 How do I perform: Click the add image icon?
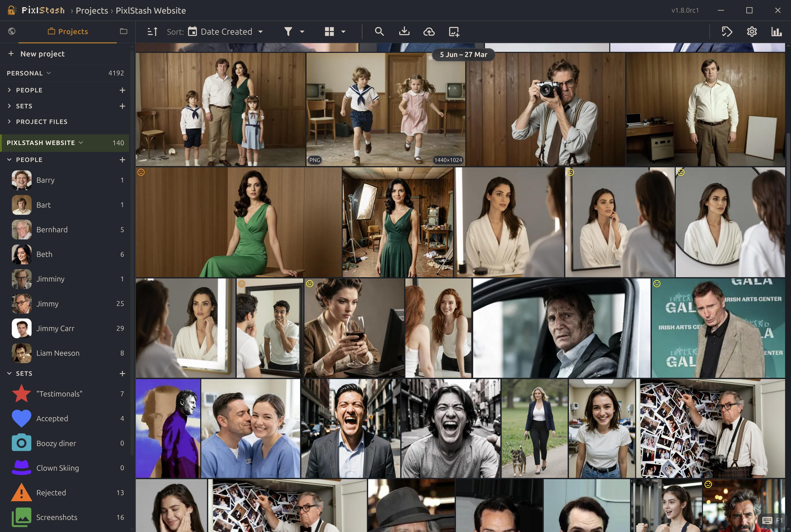coord(454,32)
